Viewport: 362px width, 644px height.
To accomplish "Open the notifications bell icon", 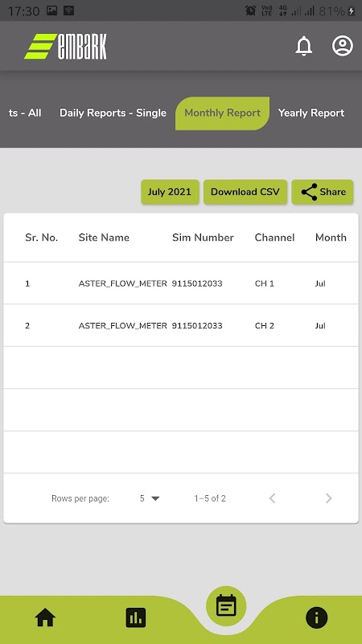I will point(304,46).
